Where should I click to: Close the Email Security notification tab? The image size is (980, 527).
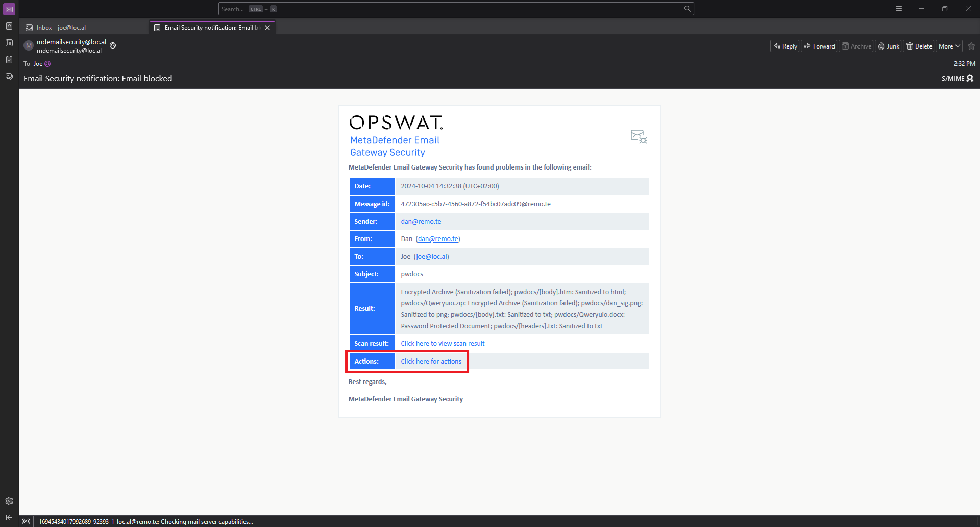267,28
